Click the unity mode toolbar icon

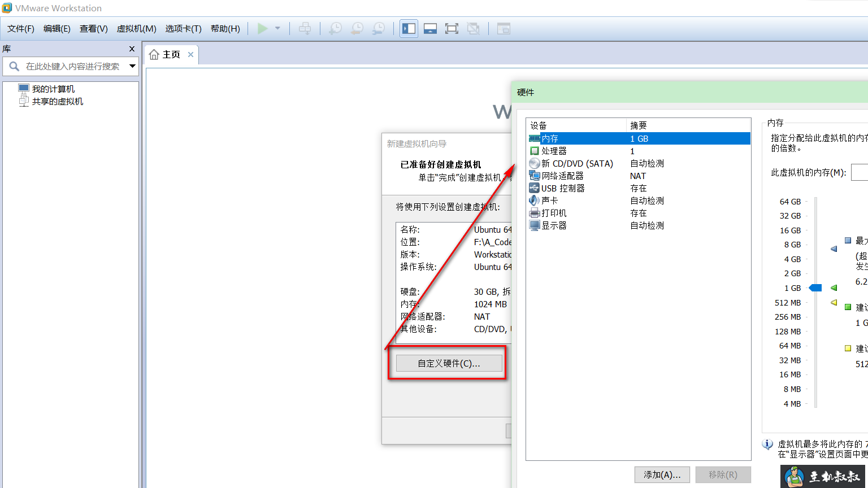click(474, 28)
